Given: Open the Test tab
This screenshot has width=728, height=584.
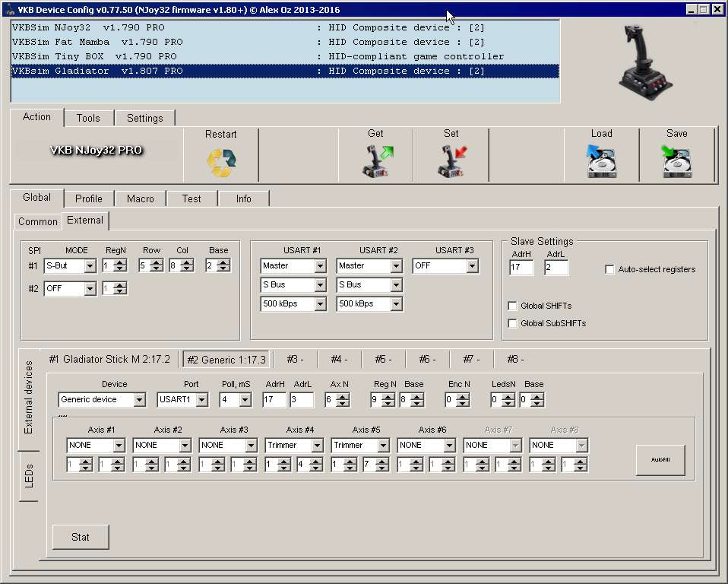Looking at the screenshot, I should [x=191, y=198].
